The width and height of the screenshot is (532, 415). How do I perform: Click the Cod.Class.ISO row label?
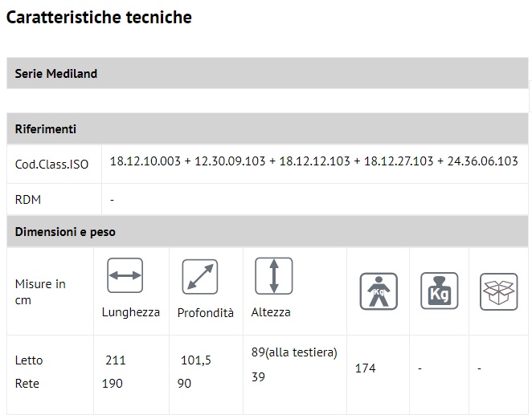click(52, 165)
